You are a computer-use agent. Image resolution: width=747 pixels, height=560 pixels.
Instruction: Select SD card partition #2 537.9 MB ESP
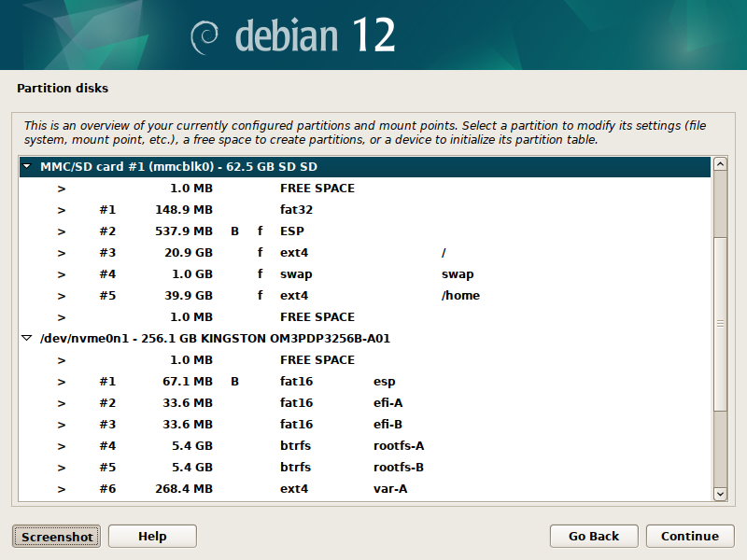click(x=365, y=231)
